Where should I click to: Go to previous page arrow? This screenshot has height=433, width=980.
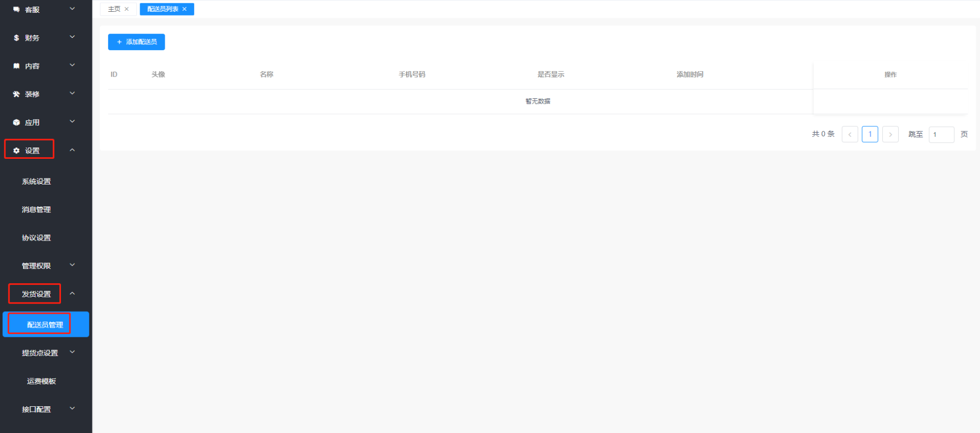coord(850,134)
